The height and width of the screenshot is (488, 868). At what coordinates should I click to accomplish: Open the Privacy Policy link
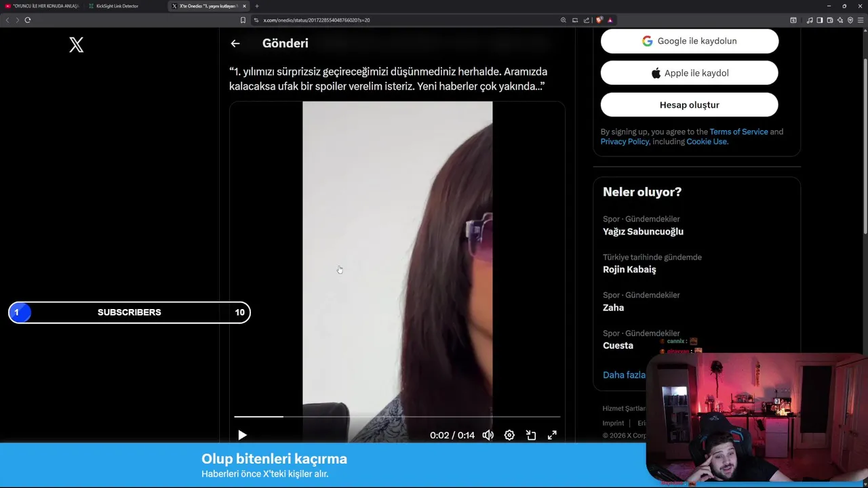(625, 141)
